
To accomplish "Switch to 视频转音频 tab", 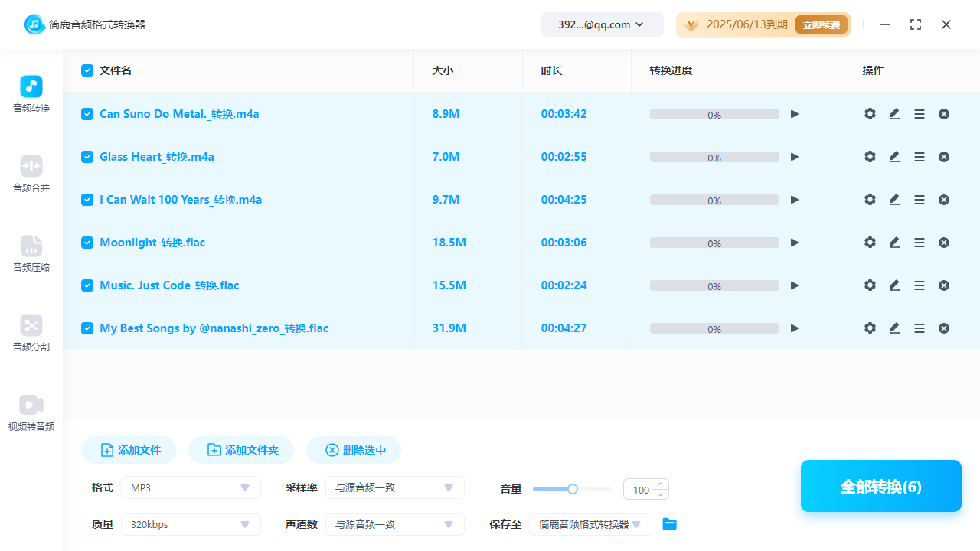I will click(31, 413).
